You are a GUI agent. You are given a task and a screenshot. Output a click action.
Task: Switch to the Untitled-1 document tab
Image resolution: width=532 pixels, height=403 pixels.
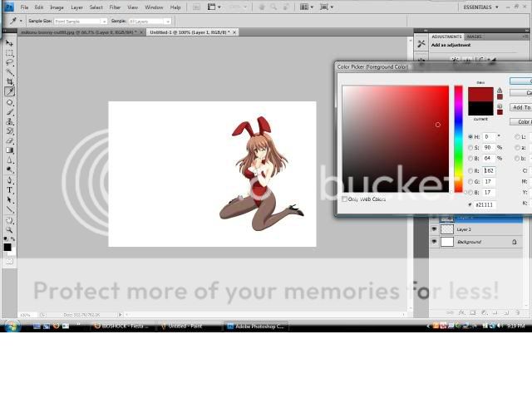(190, 32)
